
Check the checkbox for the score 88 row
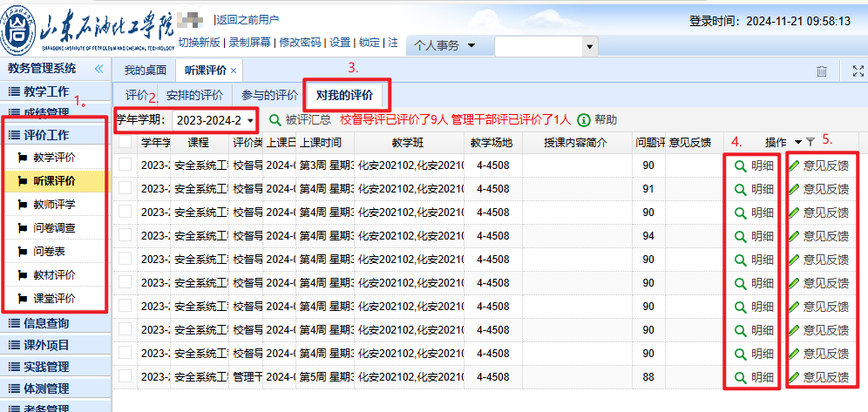tap(125, 377)
